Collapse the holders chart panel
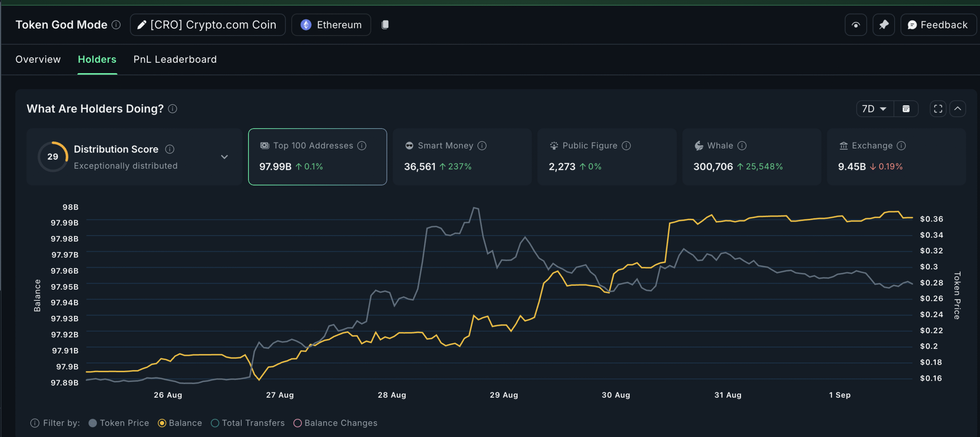This screenshot has height=437, width=980. [958, 109]
